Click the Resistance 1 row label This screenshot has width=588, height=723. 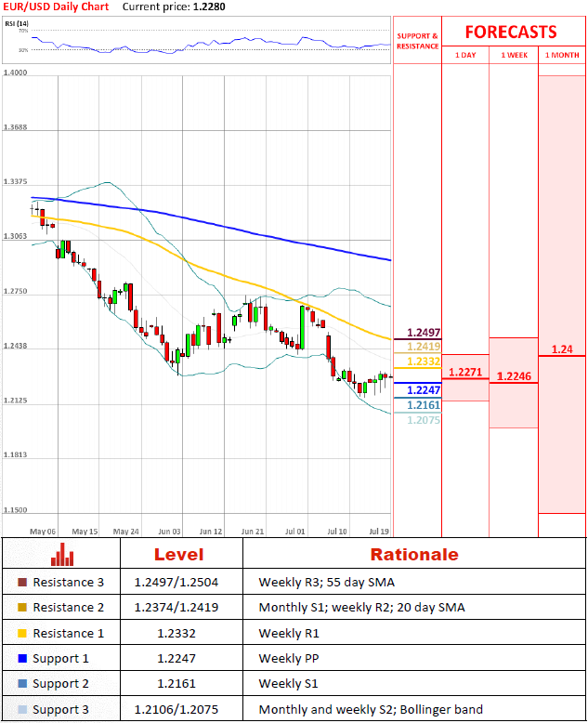tap(68, 633)
